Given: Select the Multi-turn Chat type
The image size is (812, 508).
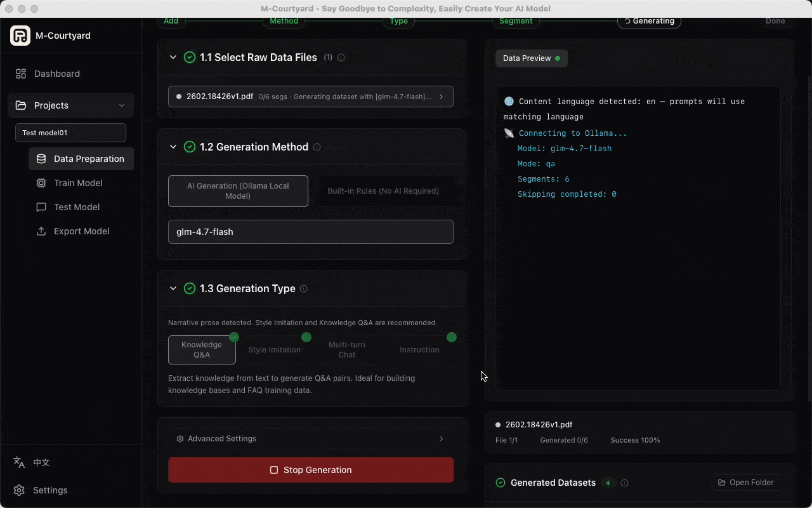Looking at the screenshot, I should click(x=347, y=350).
